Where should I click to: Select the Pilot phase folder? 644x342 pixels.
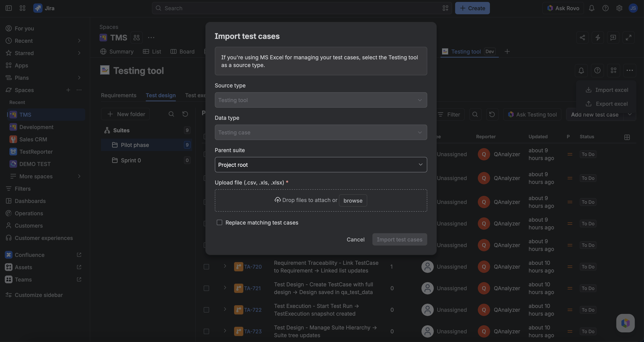pos(147,145)
